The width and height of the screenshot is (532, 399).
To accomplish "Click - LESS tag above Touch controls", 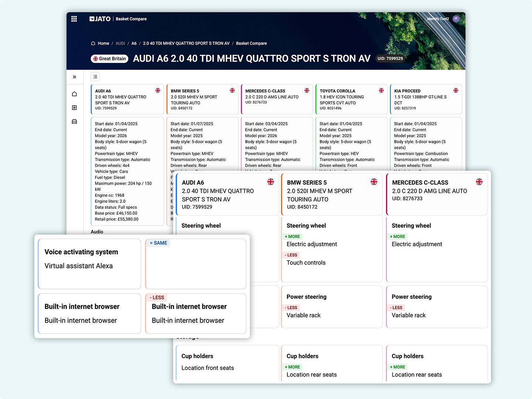I will (x=291, y=255).
